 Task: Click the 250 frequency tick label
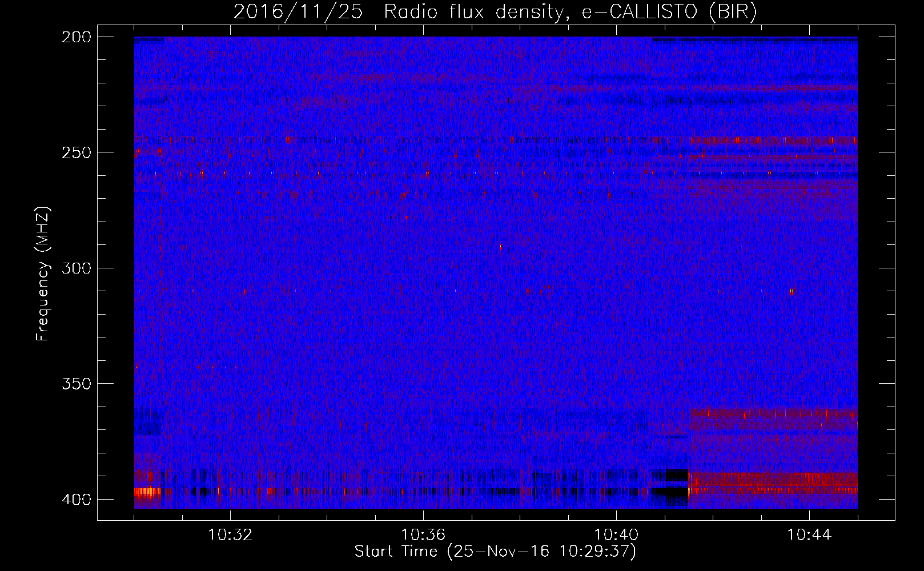coord(76,152)
